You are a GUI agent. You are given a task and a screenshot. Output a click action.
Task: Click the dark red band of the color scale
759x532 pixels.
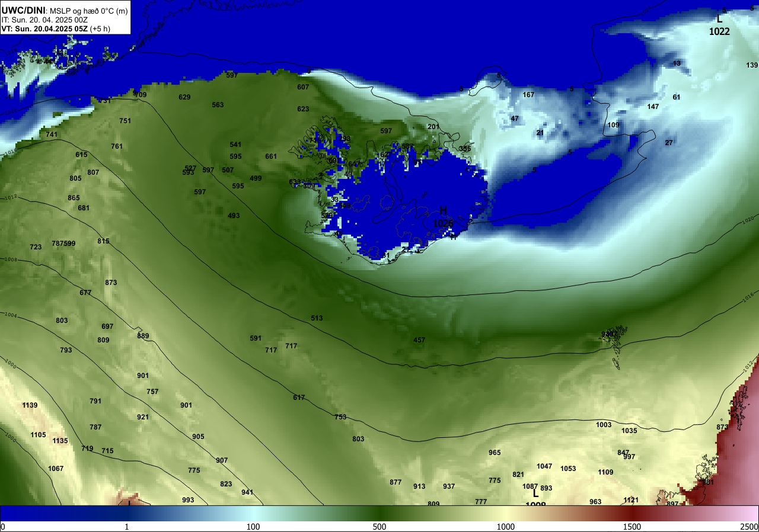pyautogui.click(x=632, y=513)
